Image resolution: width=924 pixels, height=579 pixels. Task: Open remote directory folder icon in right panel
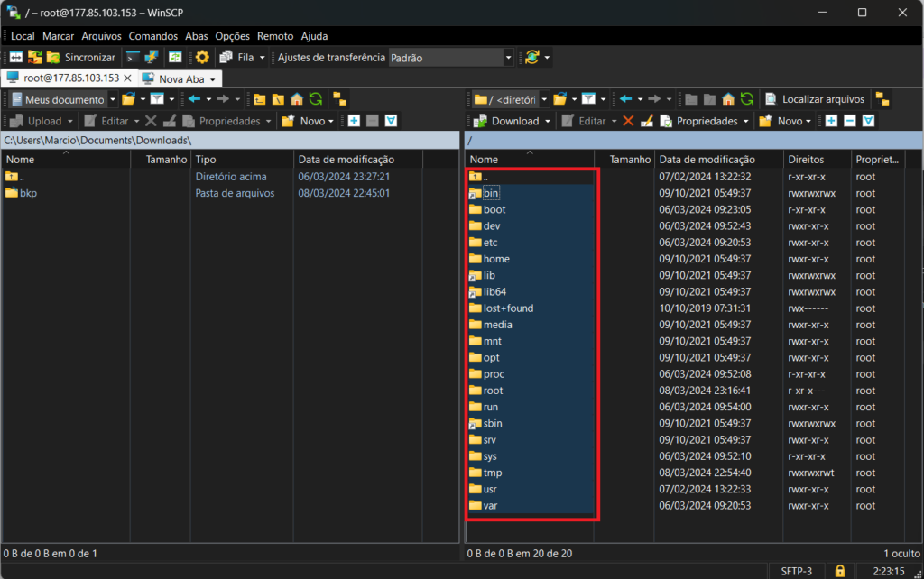(559, 99)
